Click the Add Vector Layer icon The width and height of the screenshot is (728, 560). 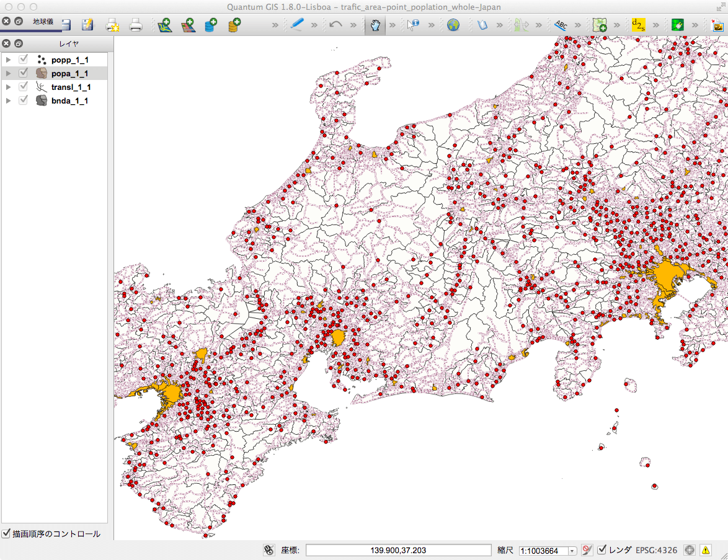[164, 25]
